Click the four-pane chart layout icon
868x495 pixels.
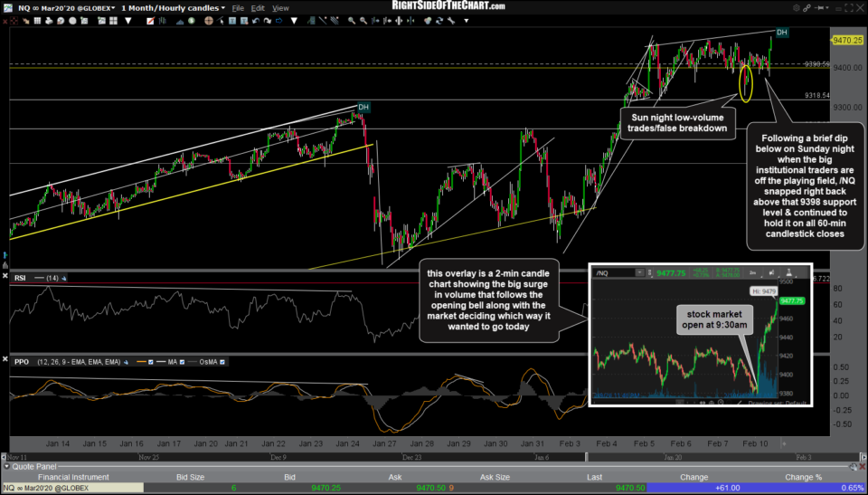[114, 21]
